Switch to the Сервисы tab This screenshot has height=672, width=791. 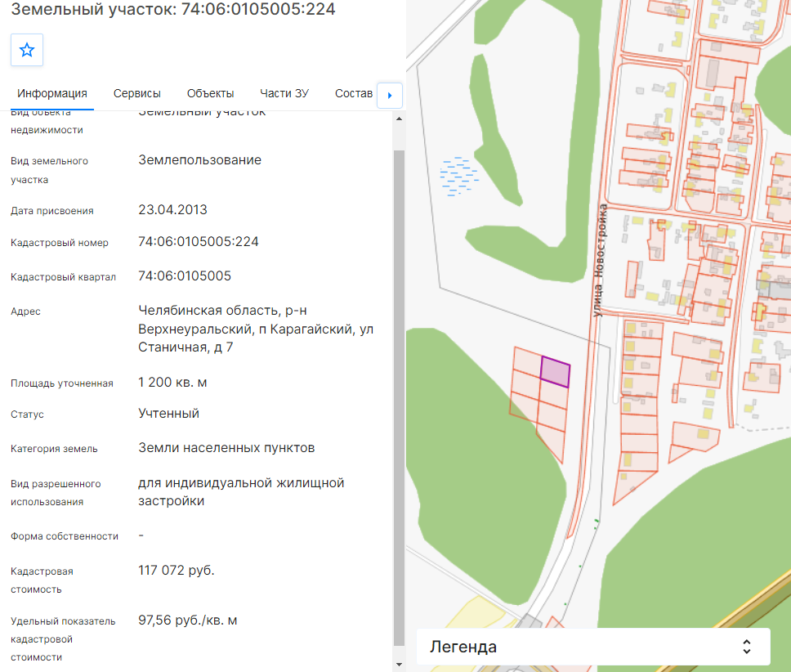pyautogui.click(x=136, y=94)
